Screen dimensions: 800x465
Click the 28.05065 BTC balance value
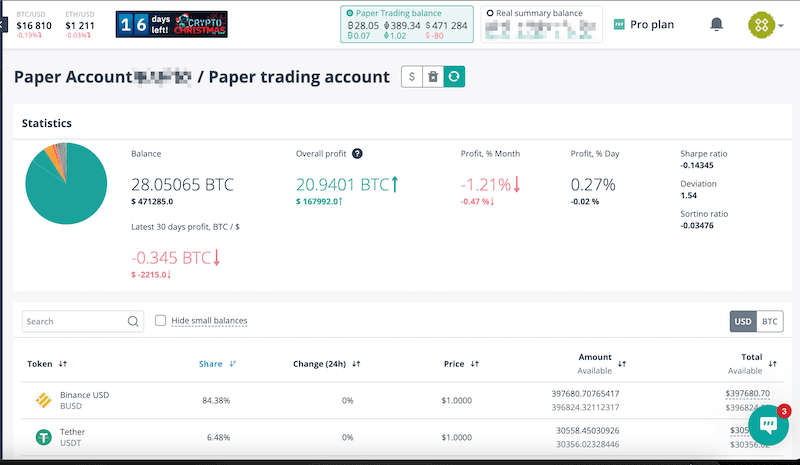point(182,185)
